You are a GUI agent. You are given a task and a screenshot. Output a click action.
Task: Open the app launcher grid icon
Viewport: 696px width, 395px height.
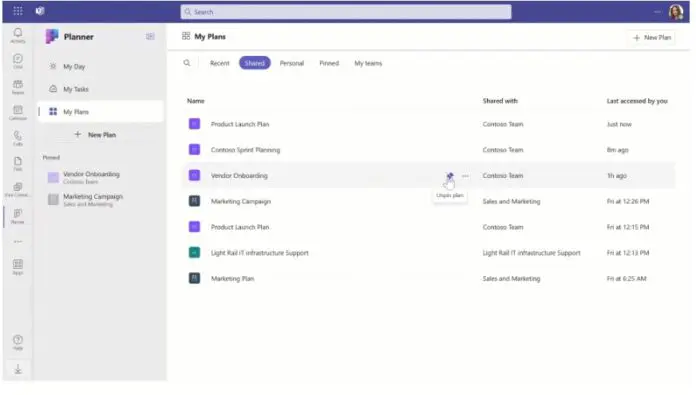coord(18,11)
